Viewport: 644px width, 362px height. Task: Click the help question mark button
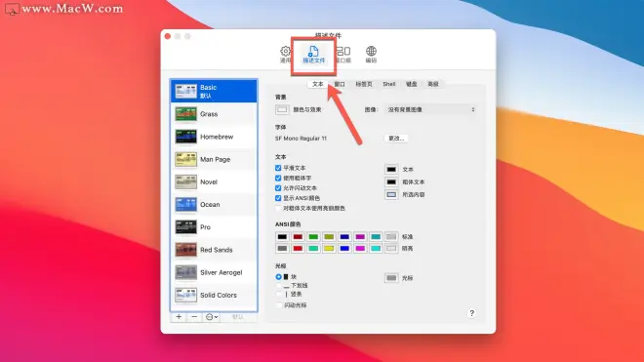471,313
